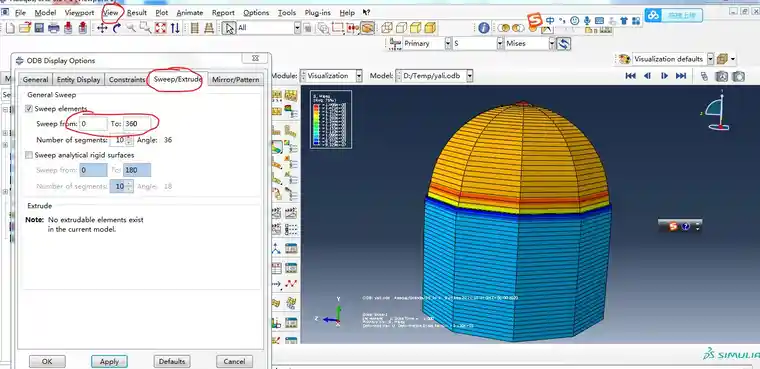The image size is (760, 369).
Task: Open the File menu
Action: tap(20, 13)
